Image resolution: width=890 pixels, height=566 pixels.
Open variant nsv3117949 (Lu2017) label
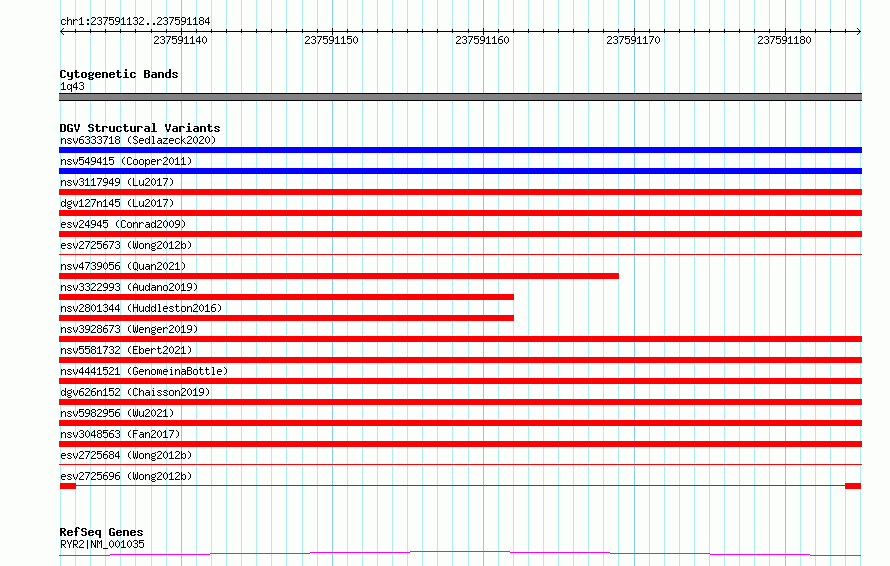pyautogui.click(x=117, y=182)
